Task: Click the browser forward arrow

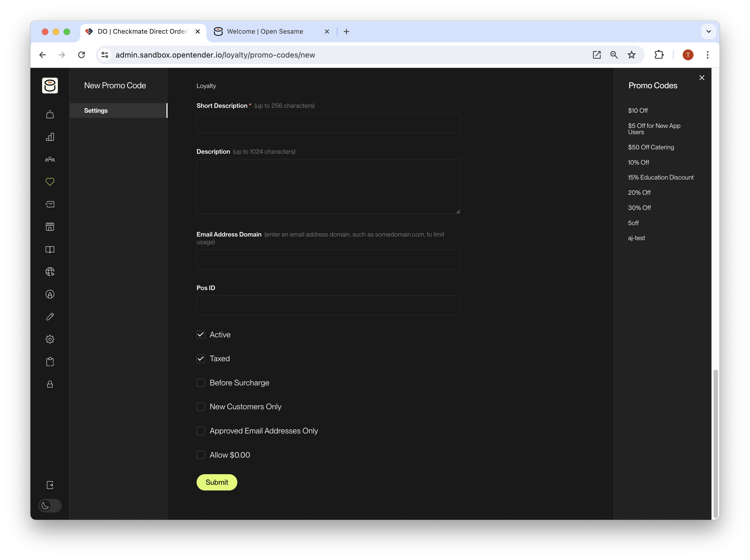Action: (62, 55)
